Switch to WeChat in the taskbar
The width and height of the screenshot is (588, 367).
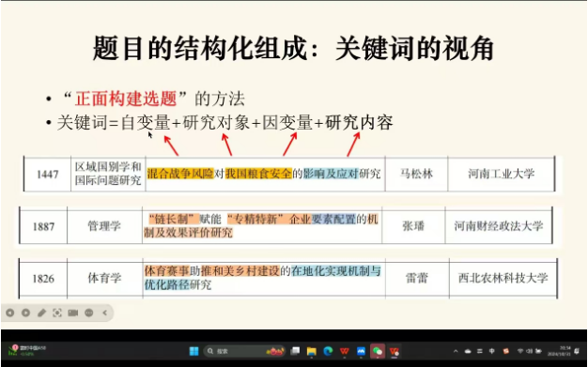click(x=378, y=351)
